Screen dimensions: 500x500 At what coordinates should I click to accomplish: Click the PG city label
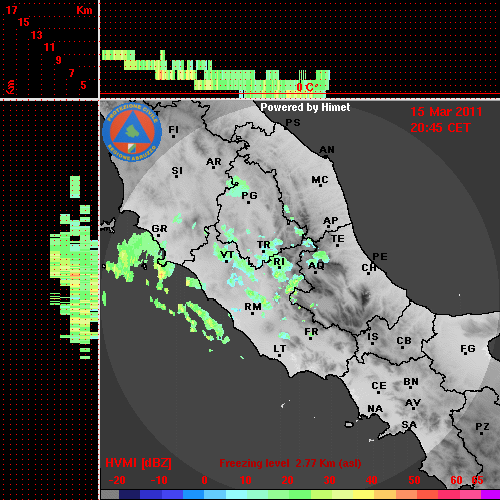249,195
